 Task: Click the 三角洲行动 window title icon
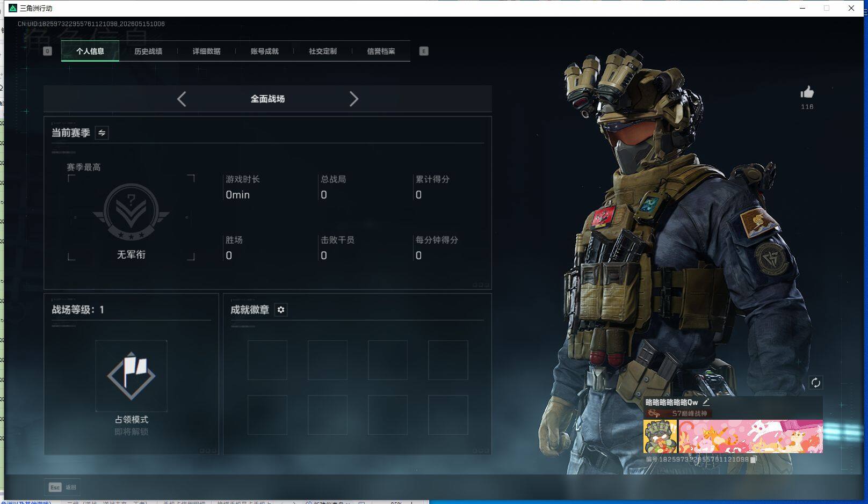coord(13,8)
